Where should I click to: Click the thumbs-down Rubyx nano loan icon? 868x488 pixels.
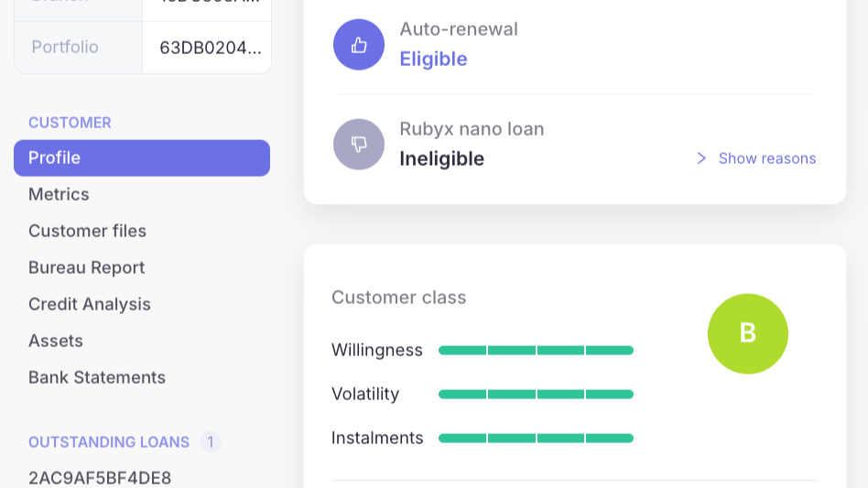(x=359, y=145)
